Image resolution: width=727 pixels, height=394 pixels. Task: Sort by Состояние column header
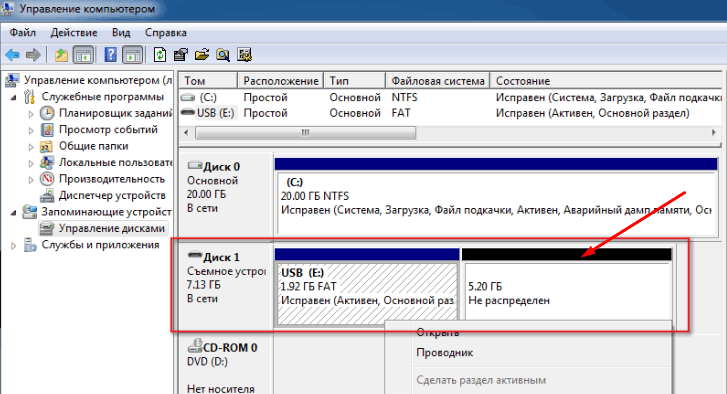(606, 81)
